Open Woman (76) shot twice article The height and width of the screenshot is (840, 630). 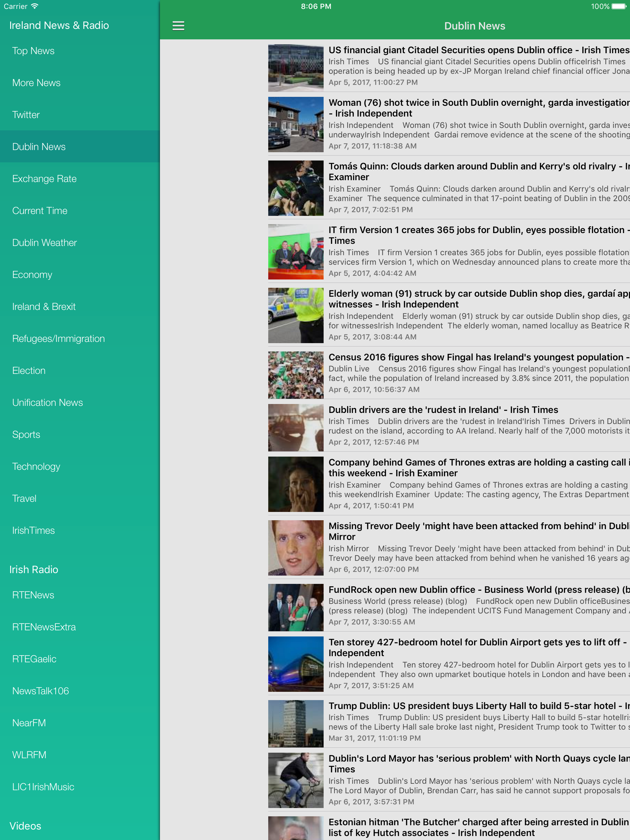pos(449,124)
